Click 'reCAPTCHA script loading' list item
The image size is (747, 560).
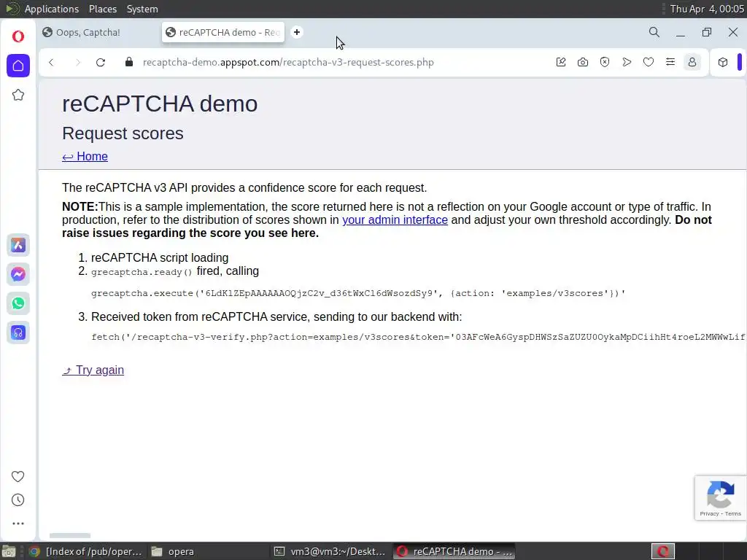click(x=160, y=257)
